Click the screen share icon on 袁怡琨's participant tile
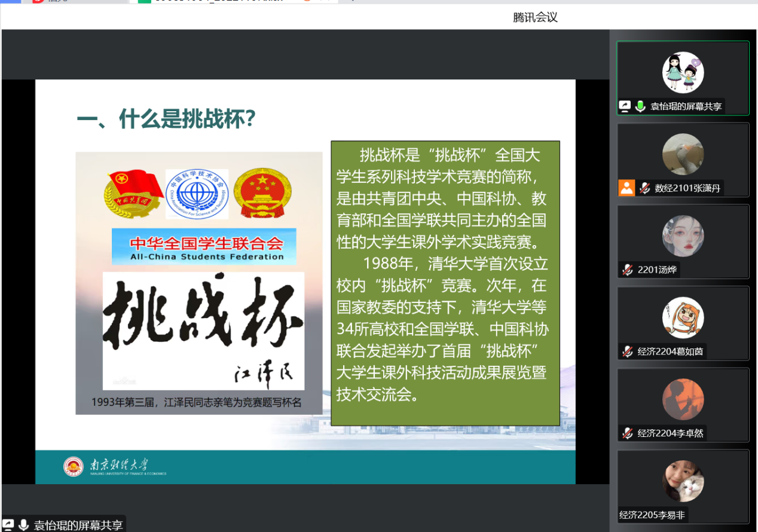 coord(625,106)
